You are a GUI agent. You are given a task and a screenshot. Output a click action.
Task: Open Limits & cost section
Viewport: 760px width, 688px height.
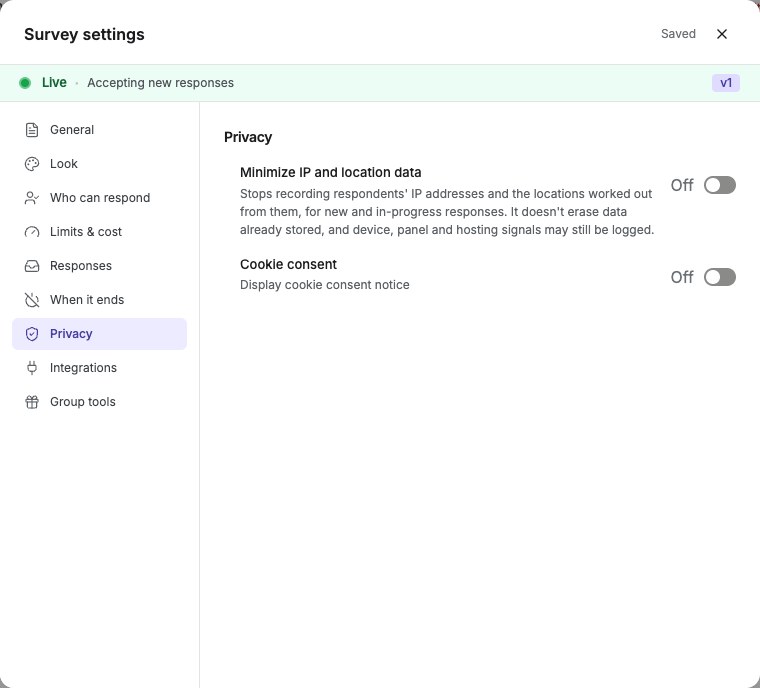point(99,232)
